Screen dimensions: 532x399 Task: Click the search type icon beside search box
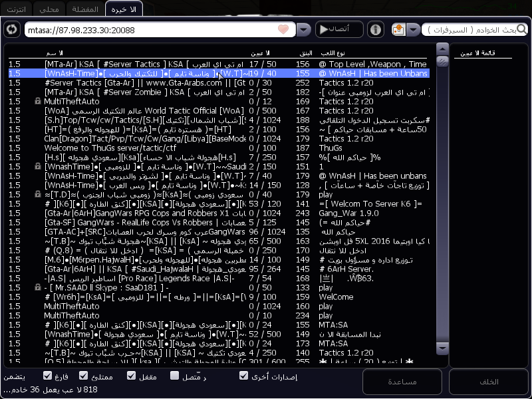point(398,30)
